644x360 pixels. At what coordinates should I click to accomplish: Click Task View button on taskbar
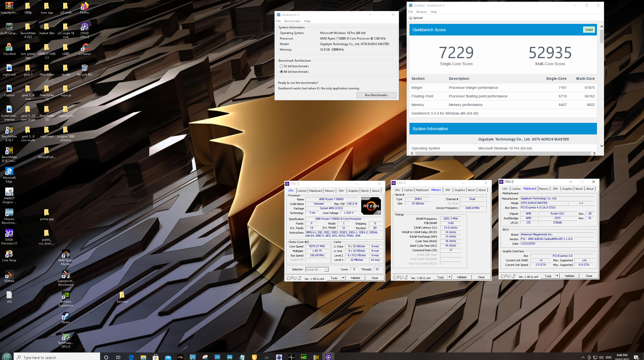(x=118, y=357)
